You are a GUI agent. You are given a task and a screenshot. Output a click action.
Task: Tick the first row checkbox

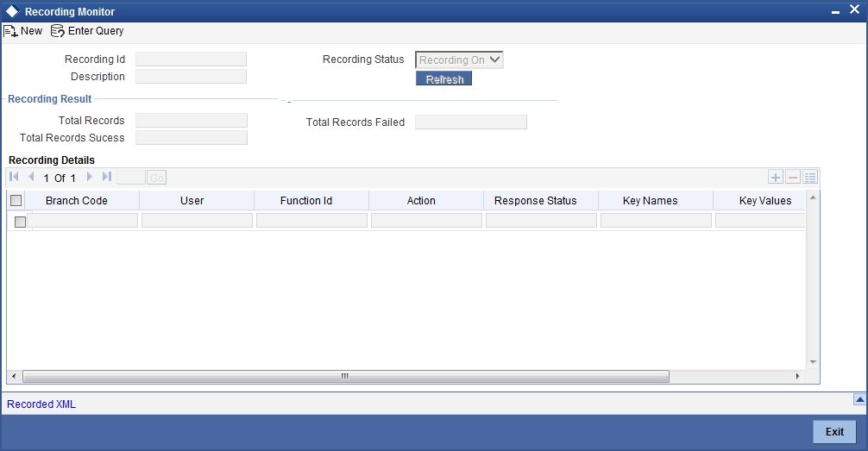[x=20, y=222]
